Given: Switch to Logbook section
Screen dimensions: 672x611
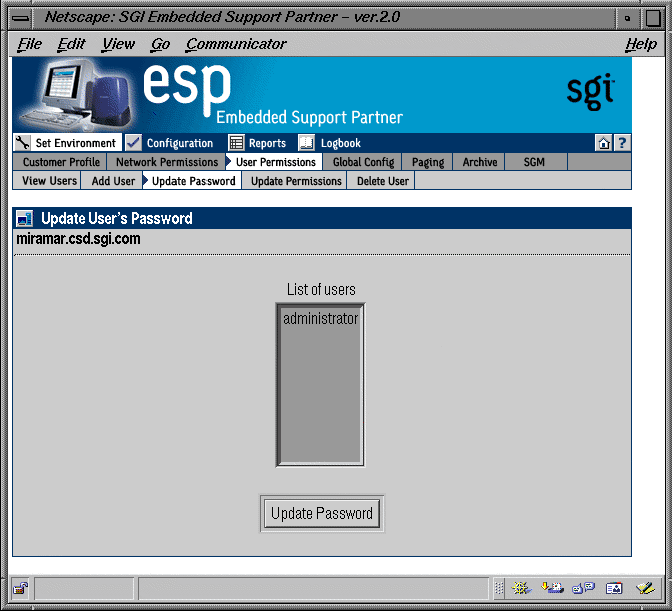Looking at the screenshot, I should coord(341,143).
